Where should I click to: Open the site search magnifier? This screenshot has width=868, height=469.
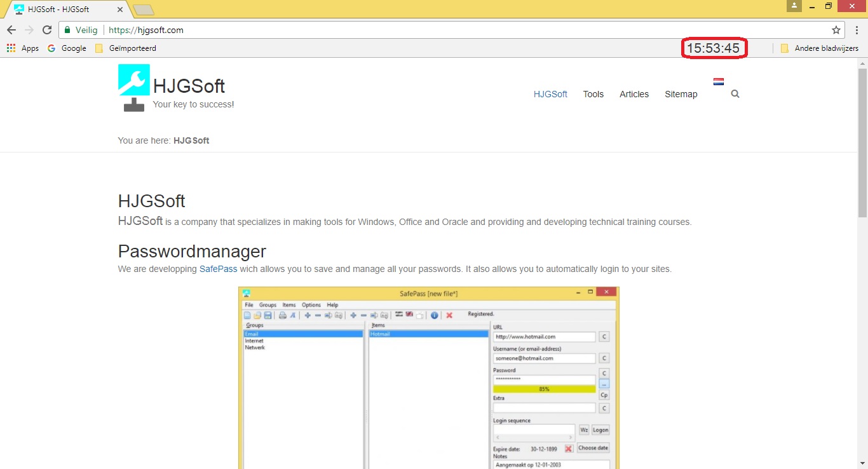coord(735,94)
